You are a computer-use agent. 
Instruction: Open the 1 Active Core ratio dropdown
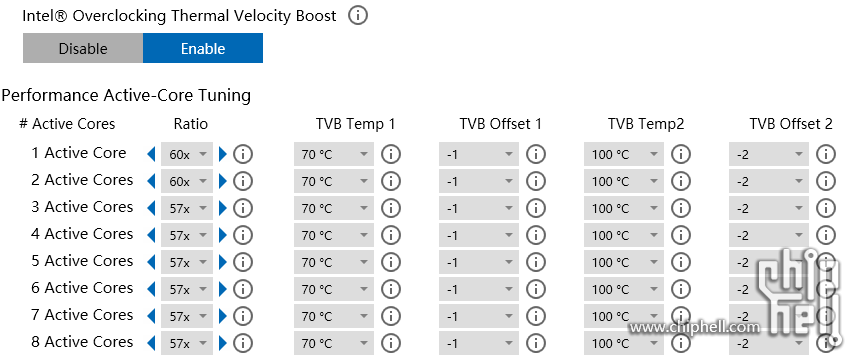point(187,155)
